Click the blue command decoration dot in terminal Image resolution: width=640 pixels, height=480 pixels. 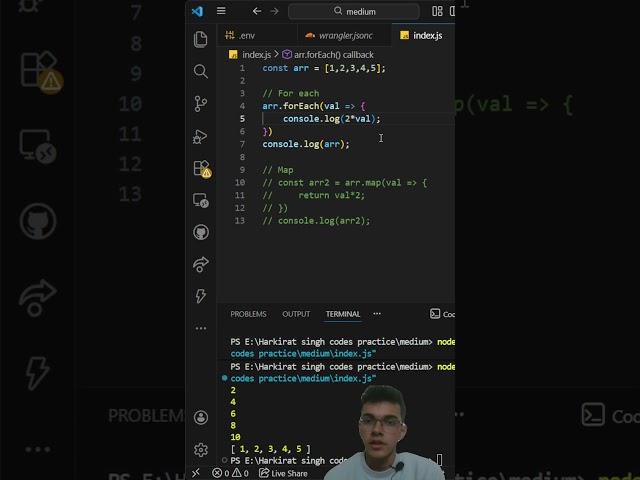click(x=224, y=378)
